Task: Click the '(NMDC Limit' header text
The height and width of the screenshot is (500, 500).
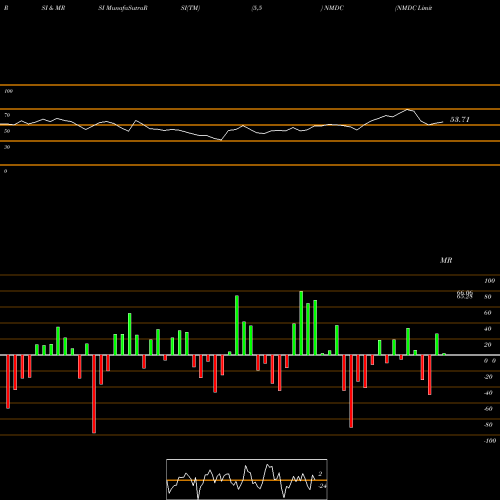Action: 413,8
